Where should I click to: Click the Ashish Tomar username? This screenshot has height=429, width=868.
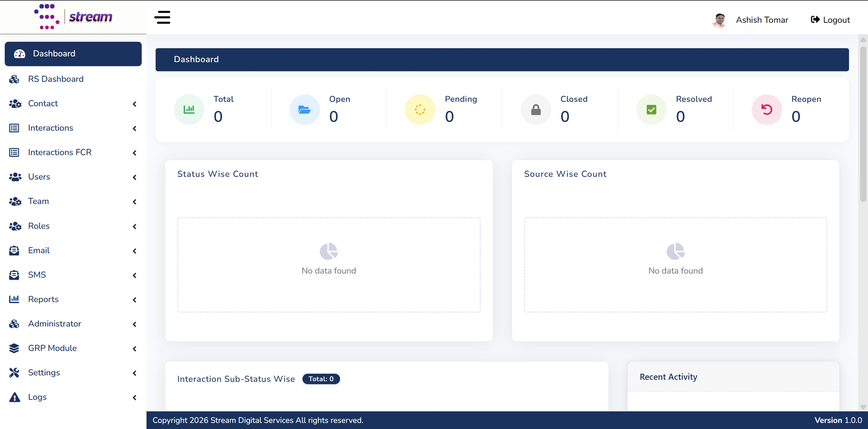coord(762,20)
